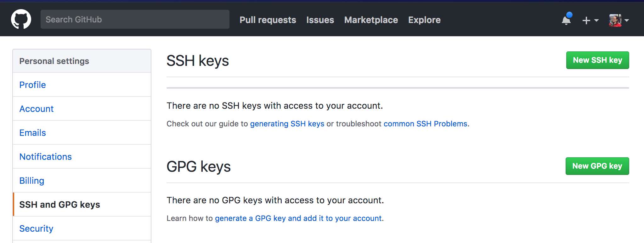644x243 pixels.
Task: Open Issues in the top navigation
Action: pos(320,20)
